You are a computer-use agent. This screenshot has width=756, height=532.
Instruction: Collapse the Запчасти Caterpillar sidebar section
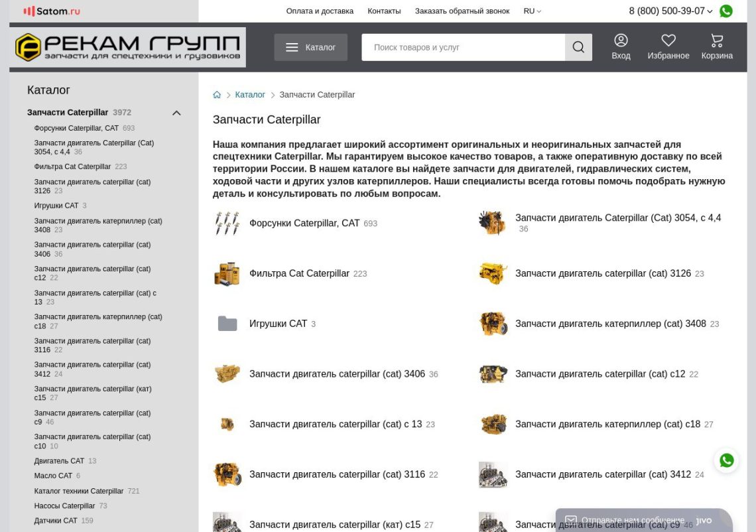coord(176,113)
